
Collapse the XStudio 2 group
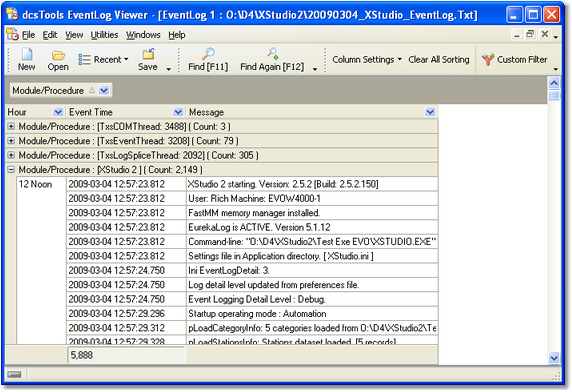tap(11, 170)
